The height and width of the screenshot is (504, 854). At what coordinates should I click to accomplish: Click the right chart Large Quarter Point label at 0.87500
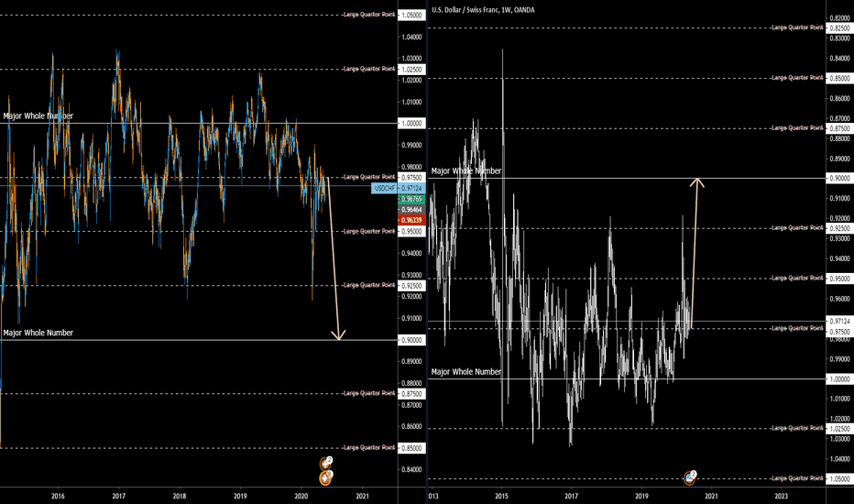pyautogui.click(x=797, y=128)
